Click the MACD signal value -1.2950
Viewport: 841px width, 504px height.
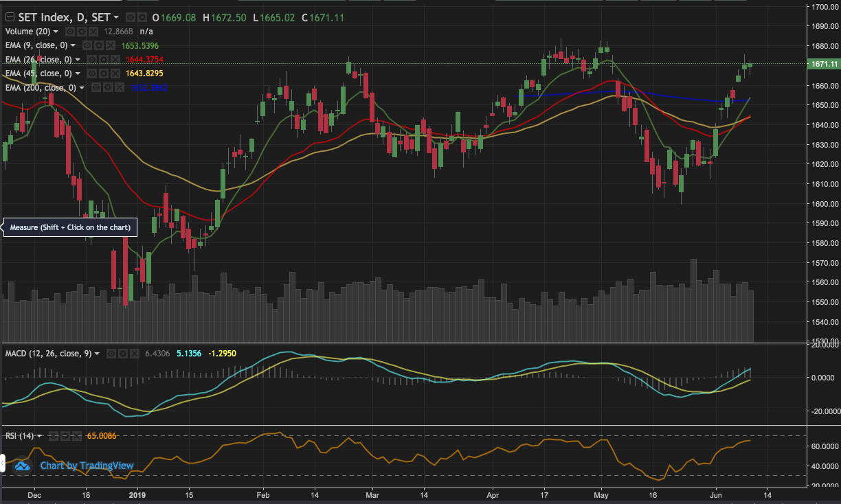pos(223,354)
